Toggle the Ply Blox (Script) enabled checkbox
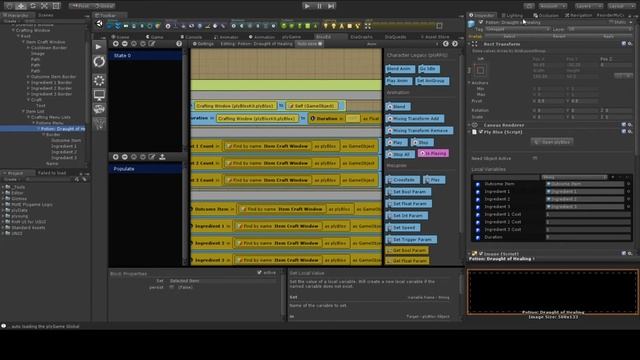The width and height of the screenshot is (640, 360). click(481, 132)
